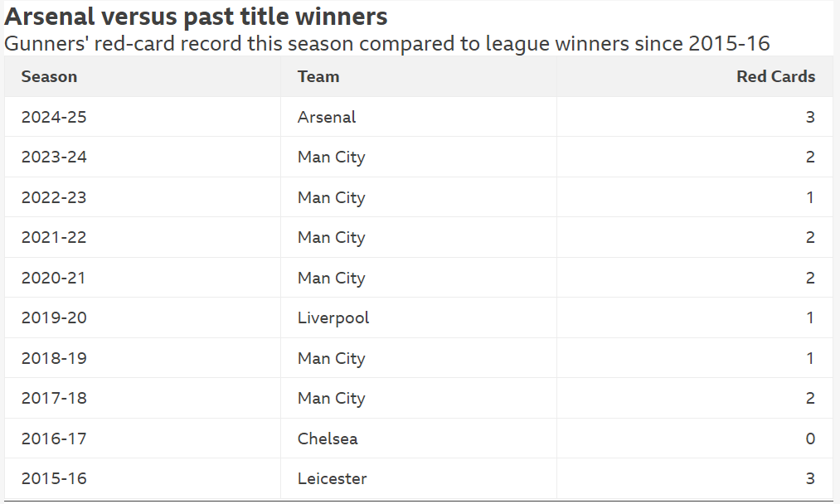Click Chelsea's red cards value 0

pyautogui.click(x=810, y=439)
